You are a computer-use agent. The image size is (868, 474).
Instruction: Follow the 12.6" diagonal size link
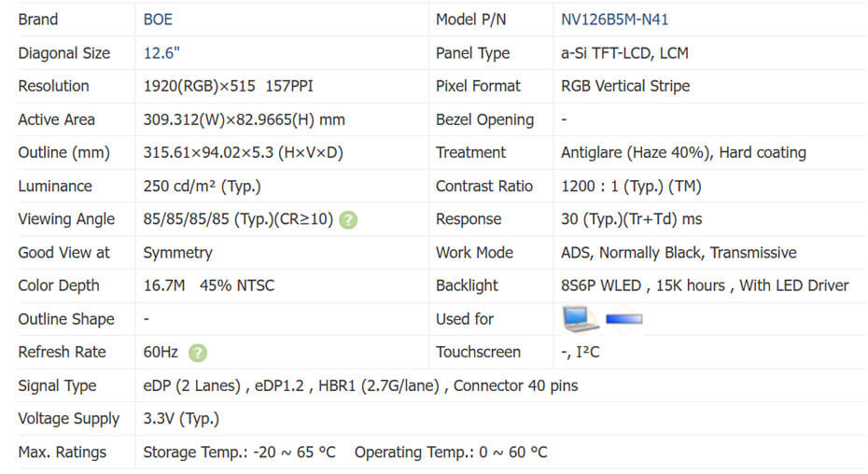162,53
